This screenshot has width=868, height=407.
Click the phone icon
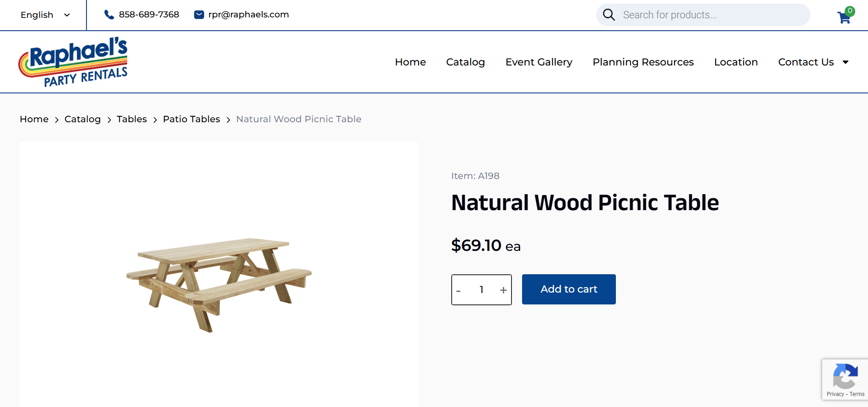(109, 15)
